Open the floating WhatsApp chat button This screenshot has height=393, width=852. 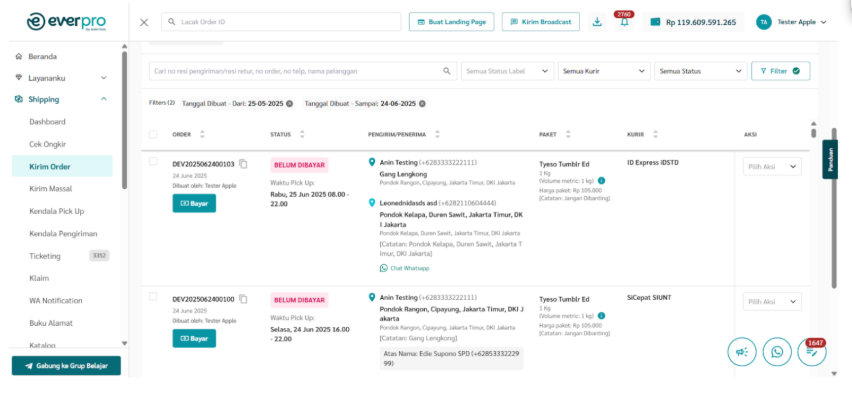pos(777,352)
